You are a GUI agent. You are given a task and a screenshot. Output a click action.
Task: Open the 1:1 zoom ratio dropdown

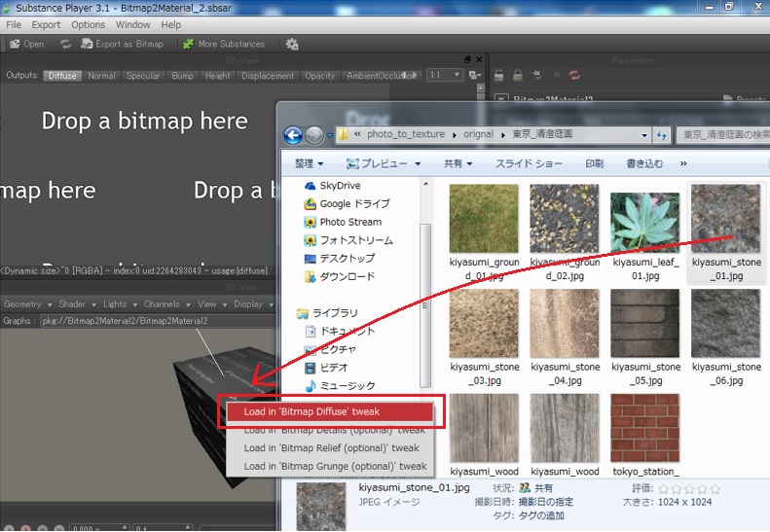[445, 75]
